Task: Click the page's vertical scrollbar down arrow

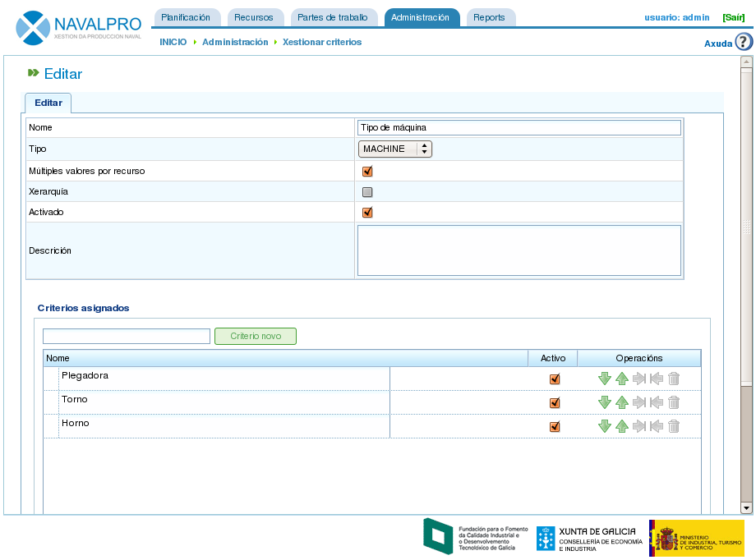Action: tap(746, 508)
